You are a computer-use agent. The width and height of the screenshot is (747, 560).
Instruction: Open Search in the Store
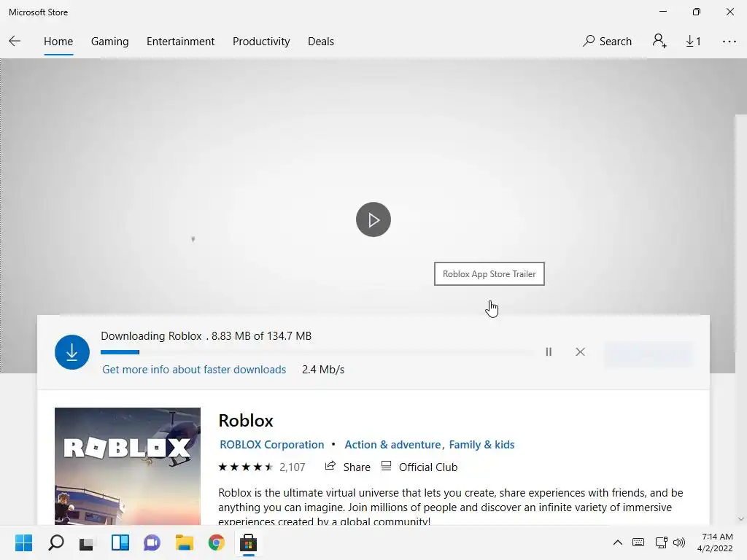click(x=607, y=42)
